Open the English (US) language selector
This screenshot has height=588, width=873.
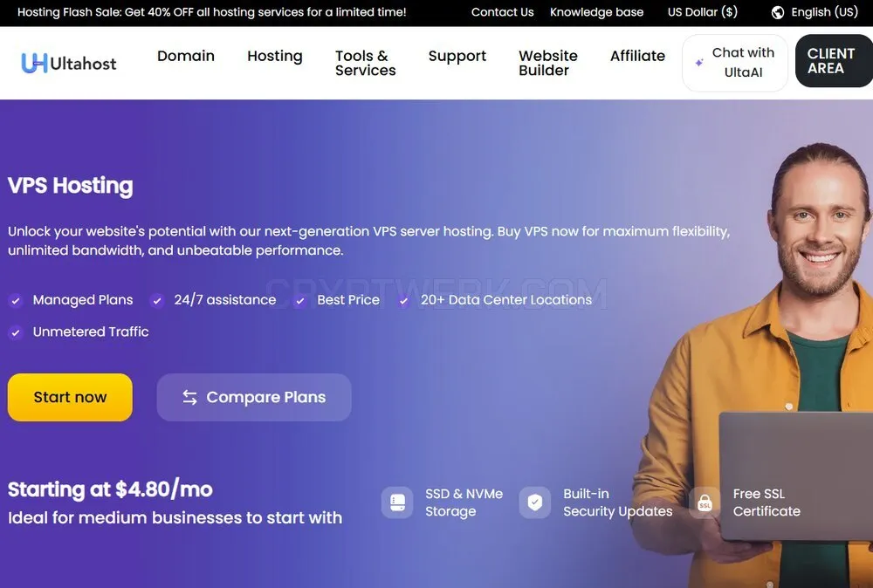815,12
